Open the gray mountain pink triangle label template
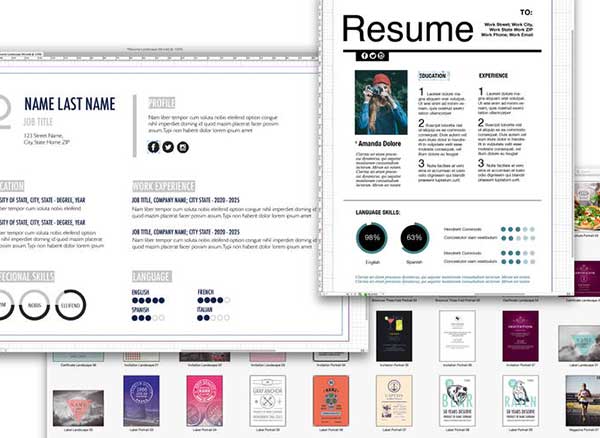Image resolution: width=600 pixels, height=438 pixels. [78, 408]
